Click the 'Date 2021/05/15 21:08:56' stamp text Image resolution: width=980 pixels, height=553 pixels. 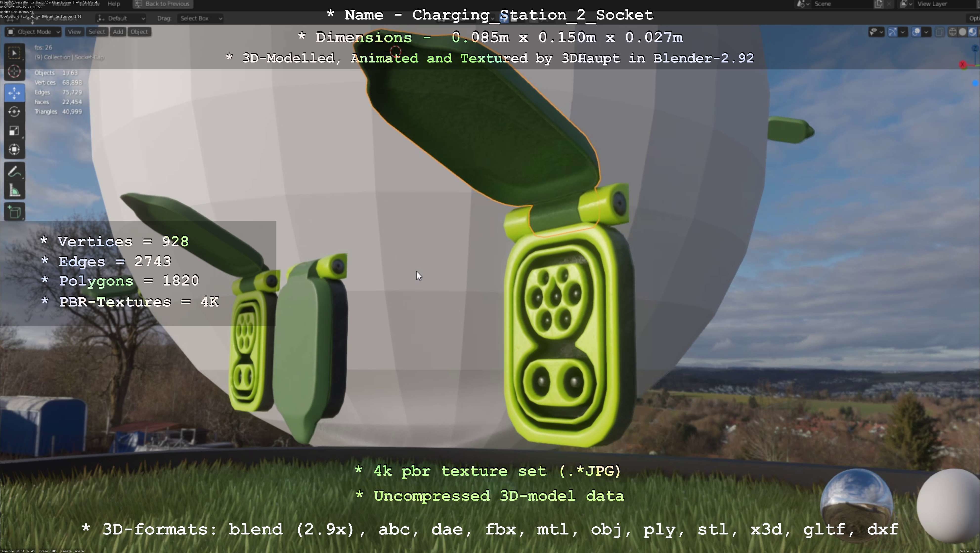[21, 7]
